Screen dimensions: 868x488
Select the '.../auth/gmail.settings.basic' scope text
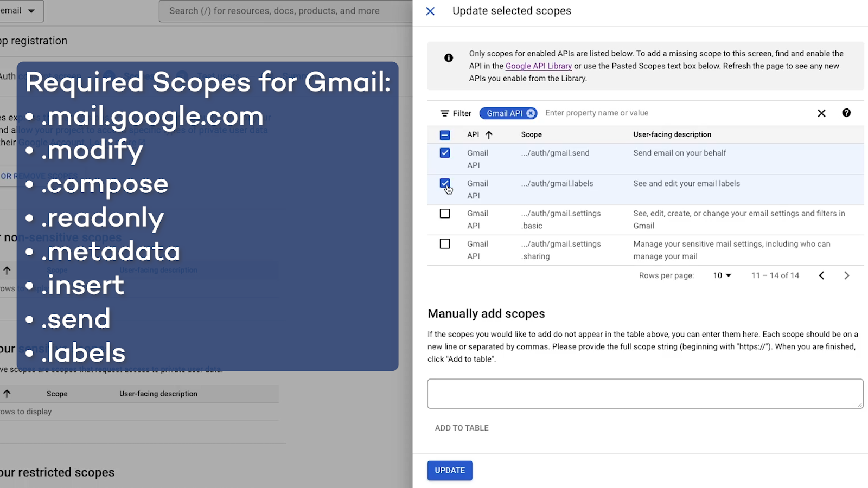(x=561, y=220)
